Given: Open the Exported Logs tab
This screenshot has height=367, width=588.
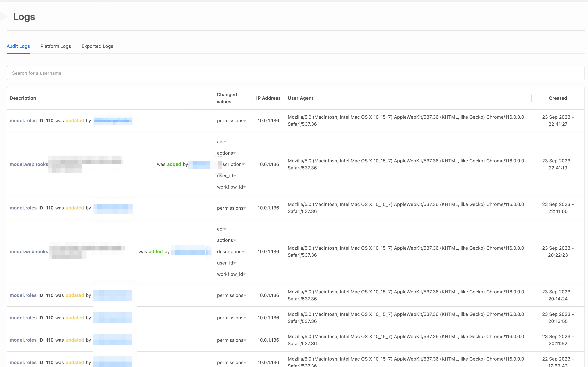Looking at the screenshot, I should click(x=97, y=46).
